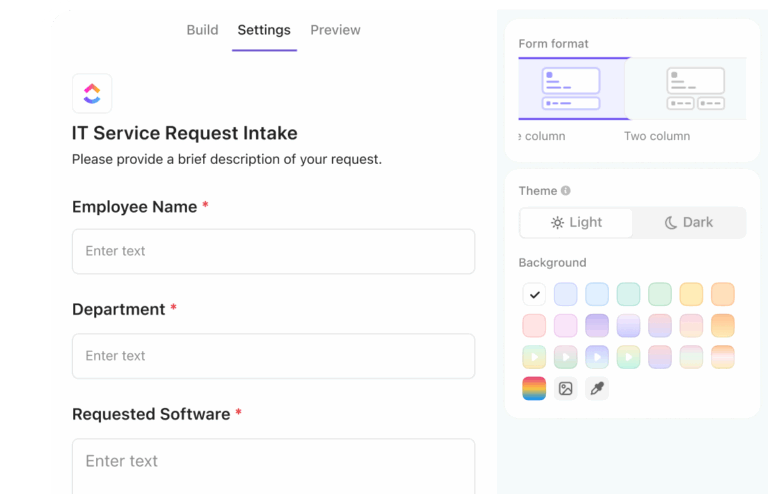Select the white-to-violet gradient background swatch
The height and width of the screenshot is (494, 768).
tap(628, 326)
